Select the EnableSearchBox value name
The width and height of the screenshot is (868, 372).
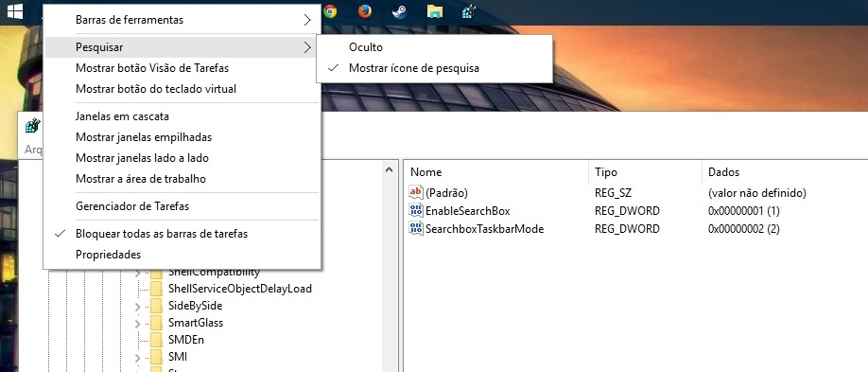click(x=468, y=211)
